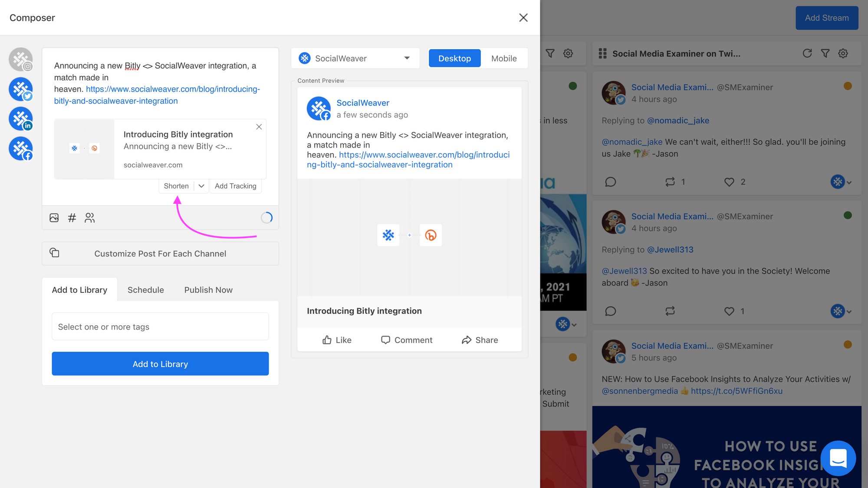Click the Add Stream button
Screen dimensions: 868x488
point(827,18)
